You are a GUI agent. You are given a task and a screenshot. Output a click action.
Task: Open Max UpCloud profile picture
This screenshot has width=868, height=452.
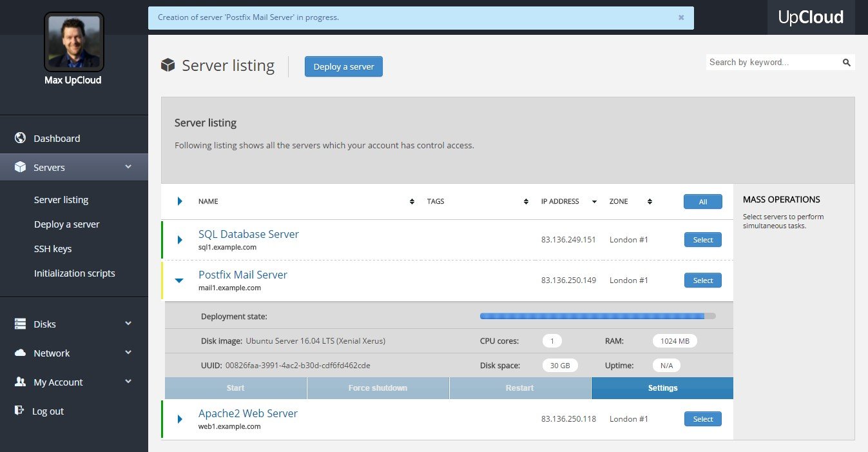(74, 42)
